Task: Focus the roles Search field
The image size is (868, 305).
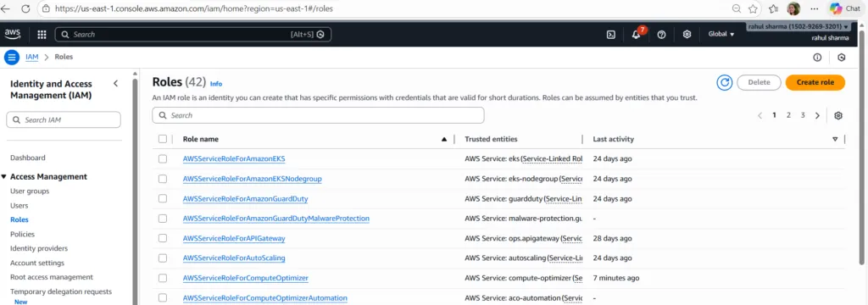Action: click(x=319, y=115)
